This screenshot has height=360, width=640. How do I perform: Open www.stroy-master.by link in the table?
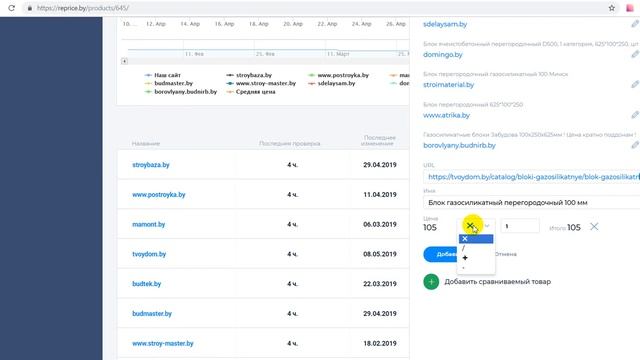point(162,343)
